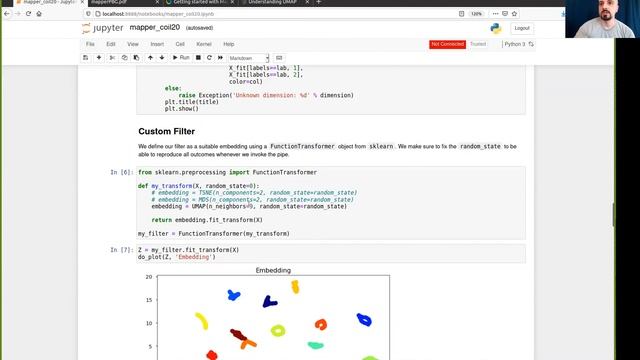The image size is (640, 360).
Task: Switch to the mapperPBC.pdf browser tab
Action: [122, 2]
